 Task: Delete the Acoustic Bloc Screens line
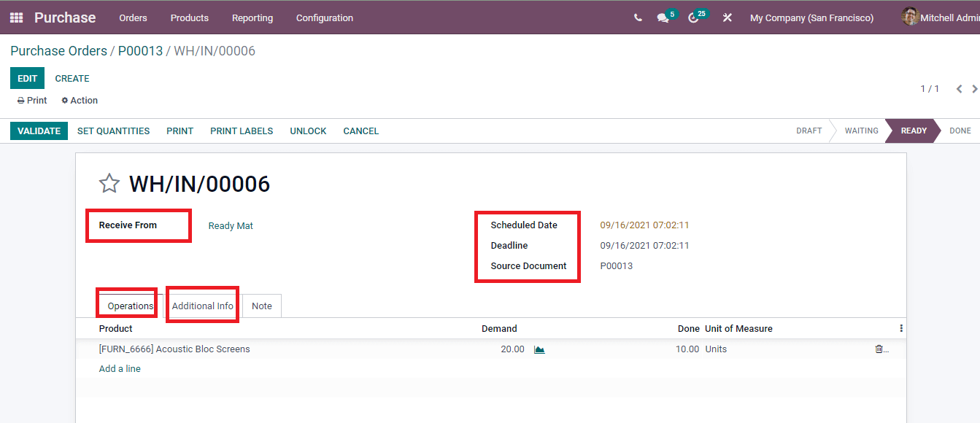[x=879, y=349]
